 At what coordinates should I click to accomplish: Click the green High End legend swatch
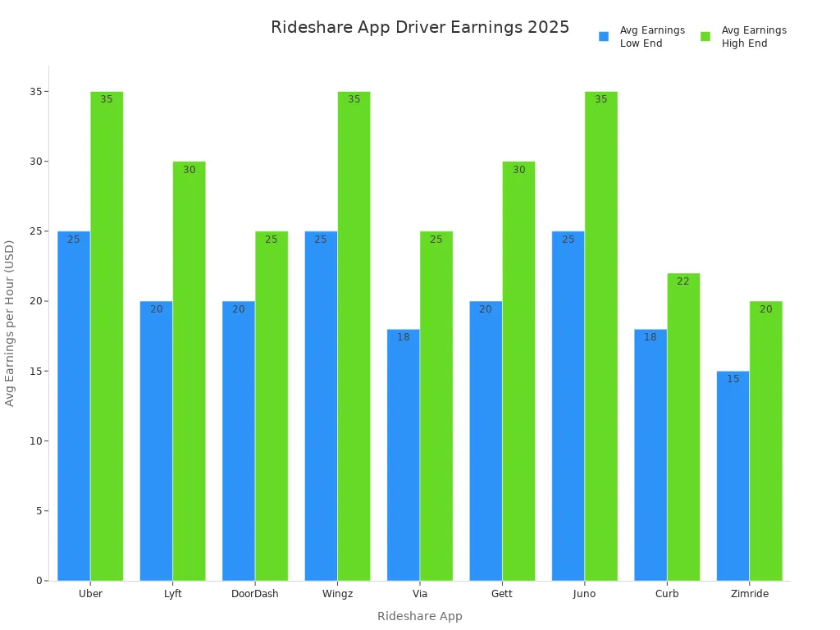click(x=705, y=36)
